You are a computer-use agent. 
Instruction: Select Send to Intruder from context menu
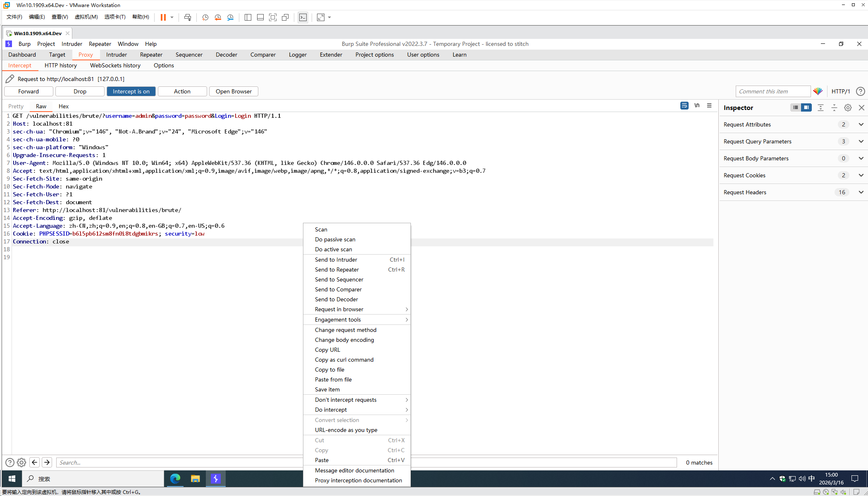point(336,260)
